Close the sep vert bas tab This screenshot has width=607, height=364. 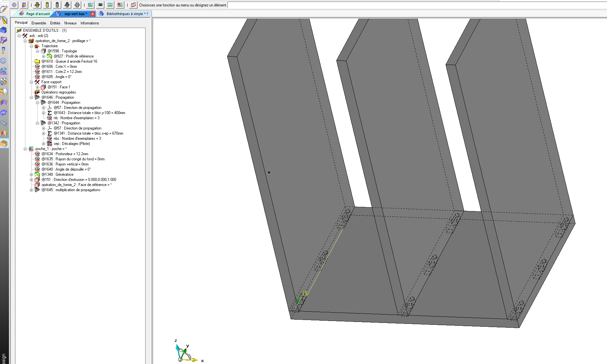click(x=93, y=14)
